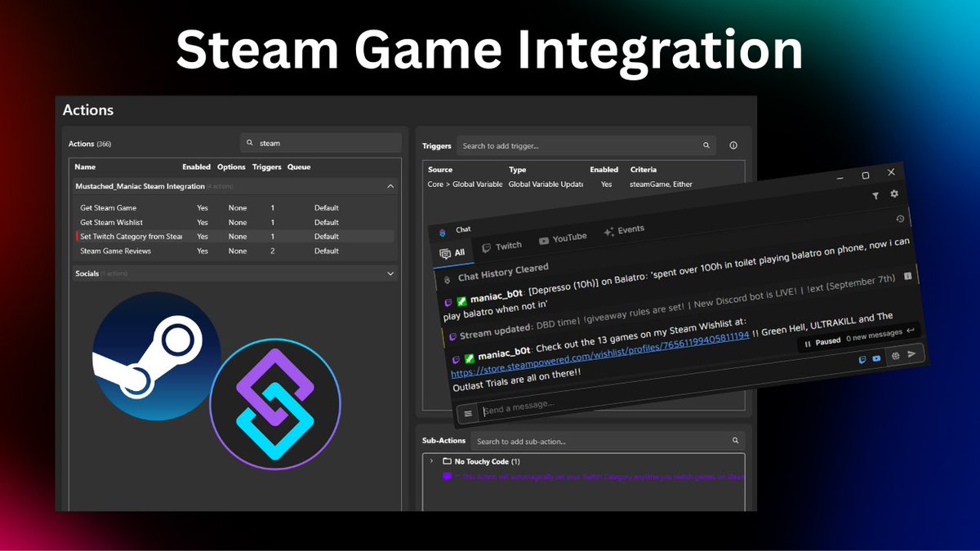Click the steamGame, Either criteria cell
This screenshot has height=551, width=980.
[x=661, y=184]
